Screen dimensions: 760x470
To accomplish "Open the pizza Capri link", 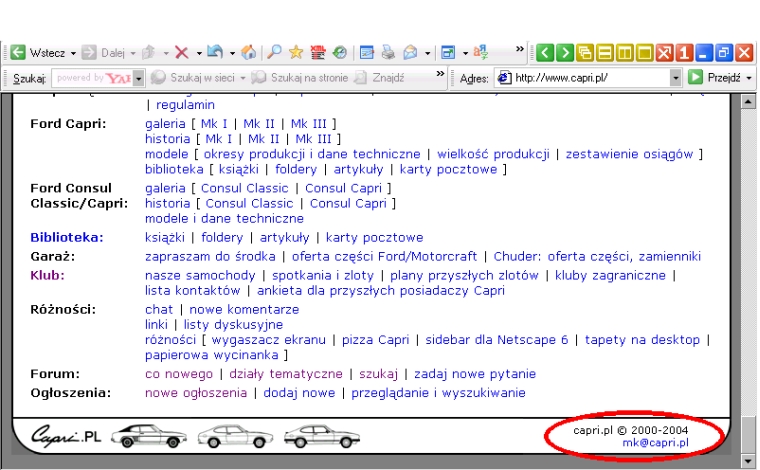I will (376, 340).
